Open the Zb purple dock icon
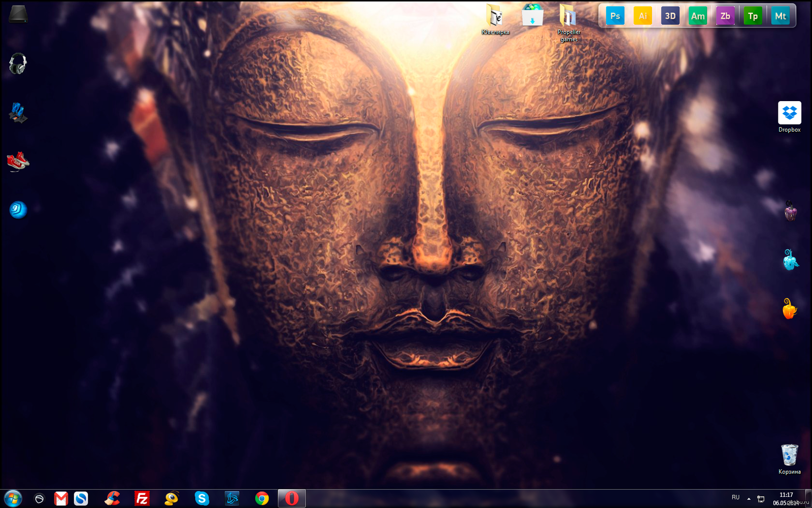This screenshot has height=508, width=812. (725, 16)
